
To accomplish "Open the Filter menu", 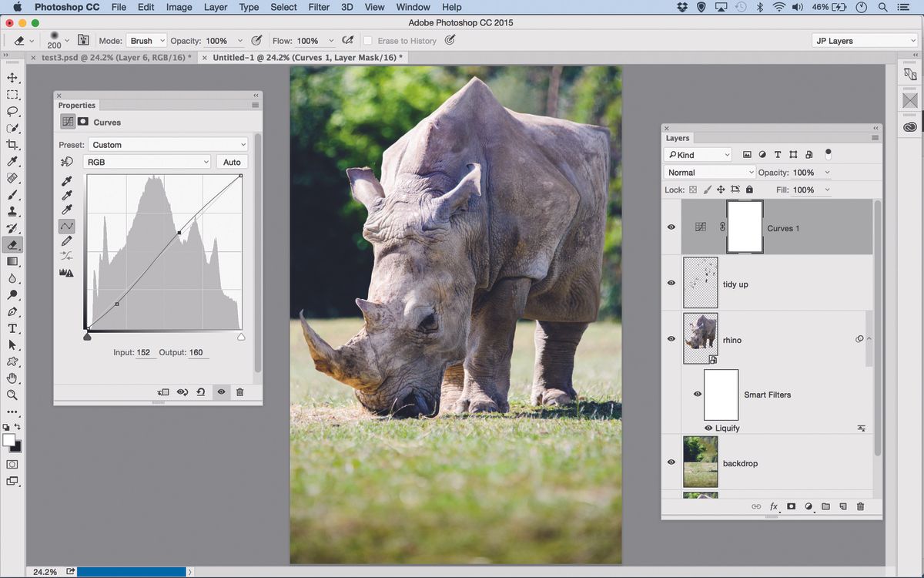I will coord(319,7).
